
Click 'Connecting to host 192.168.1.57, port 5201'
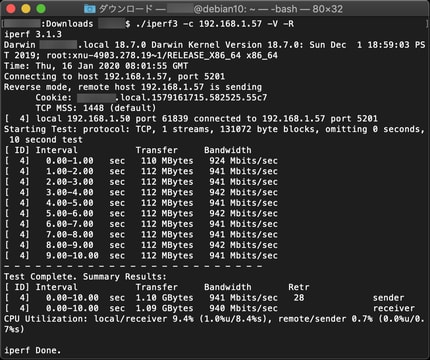[x=114, y=77]
